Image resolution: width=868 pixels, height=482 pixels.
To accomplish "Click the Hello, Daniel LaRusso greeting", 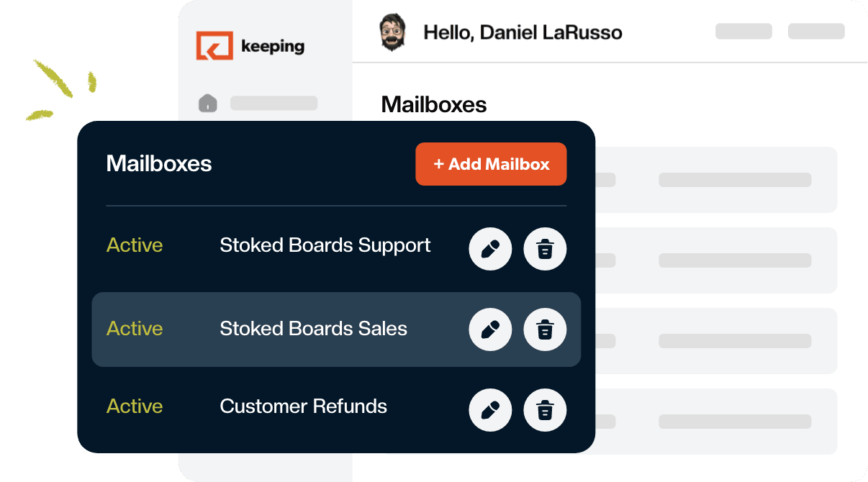I will click(x=523, y=32).
